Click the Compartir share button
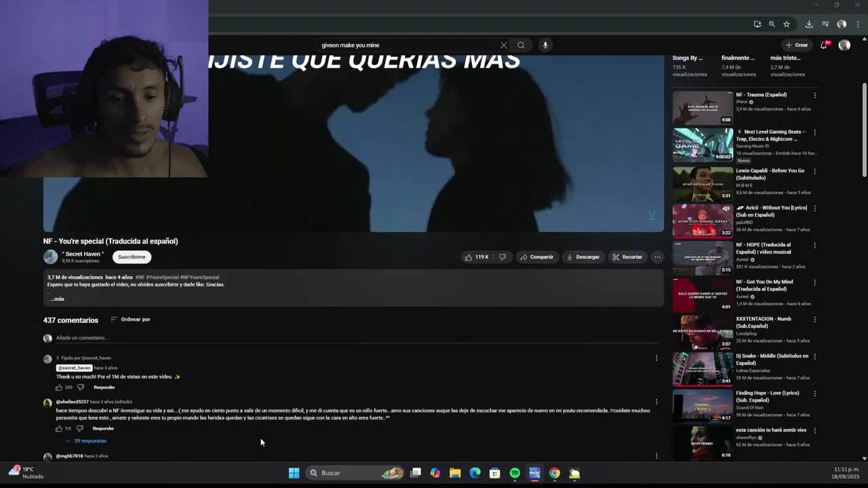 pyautogui.click(x=536, y=257)
